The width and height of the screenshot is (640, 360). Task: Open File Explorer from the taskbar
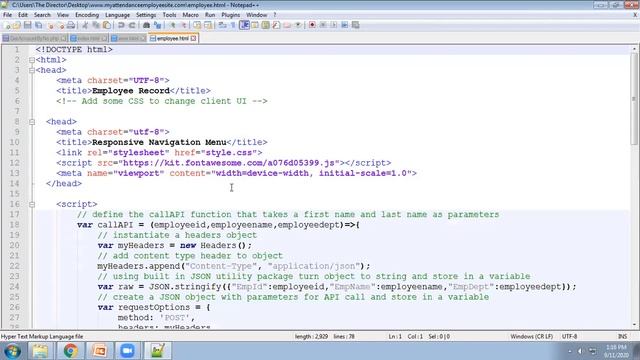[x=40, y=351]
